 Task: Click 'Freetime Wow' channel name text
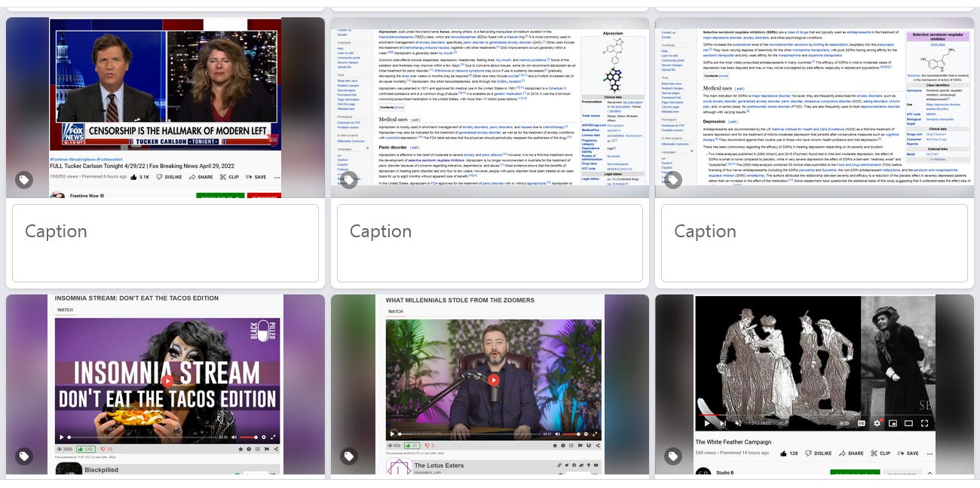pyautogui.click(x=85, y=196)
